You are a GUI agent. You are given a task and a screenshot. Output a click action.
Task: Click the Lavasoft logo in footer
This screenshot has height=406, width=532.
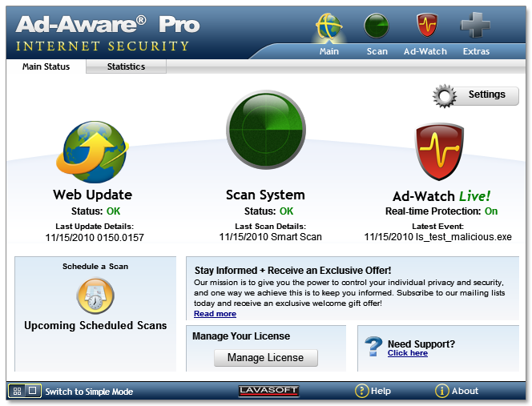[268, 391]
